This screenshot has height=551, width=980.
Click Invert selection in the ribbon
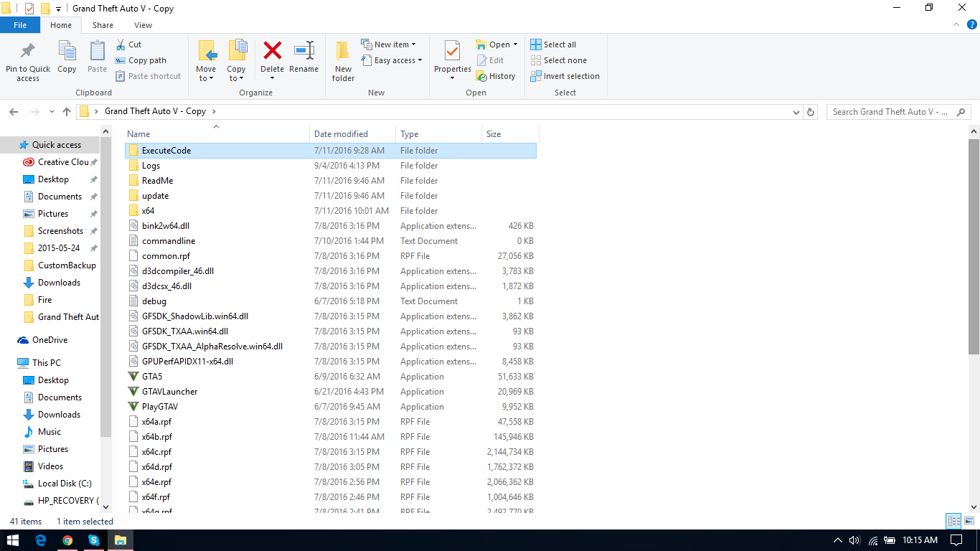coord(565,76)
